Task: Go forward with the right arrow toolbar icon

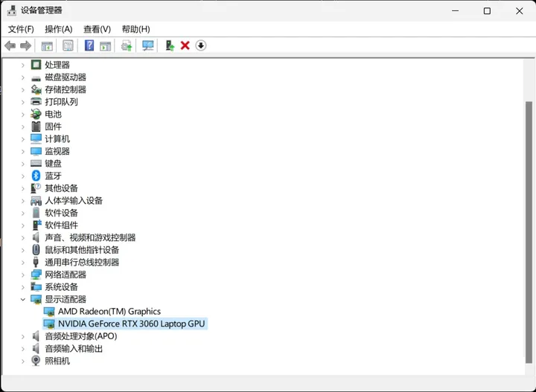Action: tap(25, 45)
